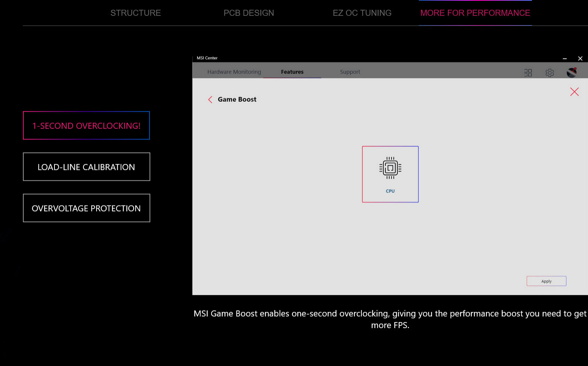This screenshot has height=366, width=588.
Task: Go to the STRUCTURE section
Action: [x=135, y=13]
